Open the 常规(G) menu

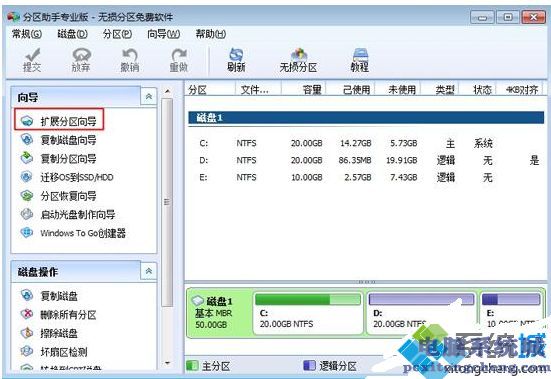point(27,34)
